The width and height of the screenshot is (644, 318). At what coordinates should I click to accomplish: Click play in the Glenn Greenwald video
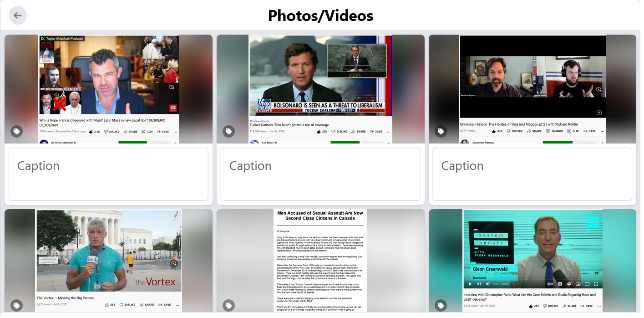tap(470, 284)
